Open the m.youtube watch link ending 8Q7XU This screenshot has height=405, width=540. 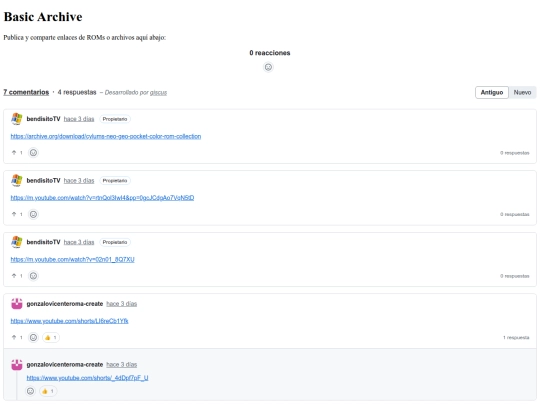(72, 259)
